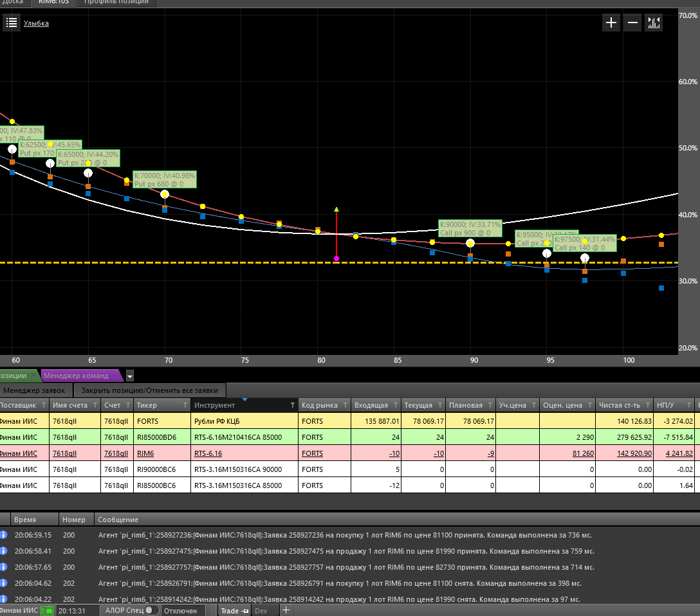This screenshot has height=616, width=700.
Task: Open the tab list dropdown arrow
Action: click(130, 376)
